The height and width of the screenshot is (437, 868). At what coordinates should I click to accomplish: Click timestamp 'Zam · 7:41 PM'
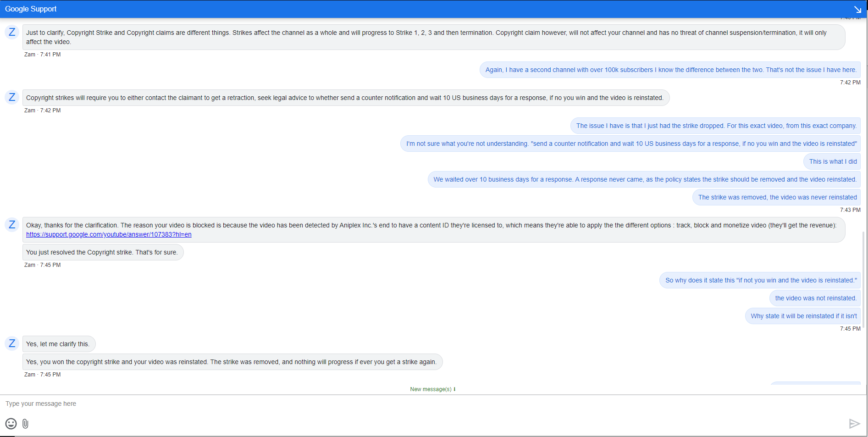(42, 55)
